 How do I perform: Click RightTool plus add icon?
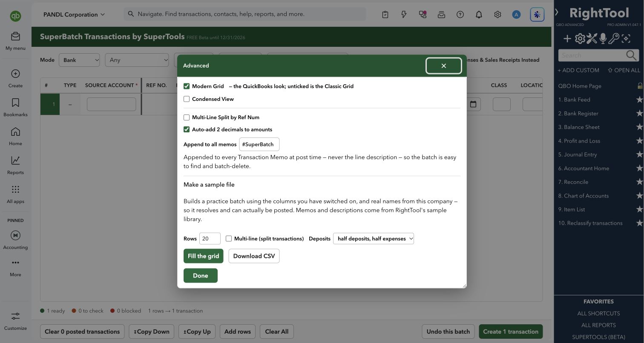(567, 39)
